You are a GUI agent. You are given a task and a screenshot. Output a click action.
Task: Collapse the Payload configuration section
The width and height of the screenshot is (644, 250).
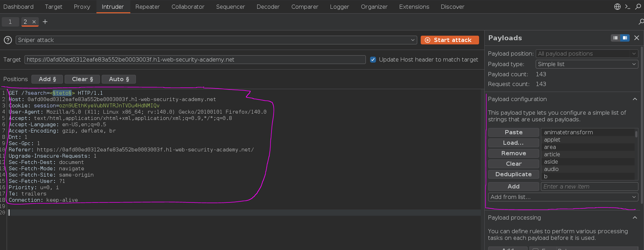pyautogui.click(x=635, y=99)
